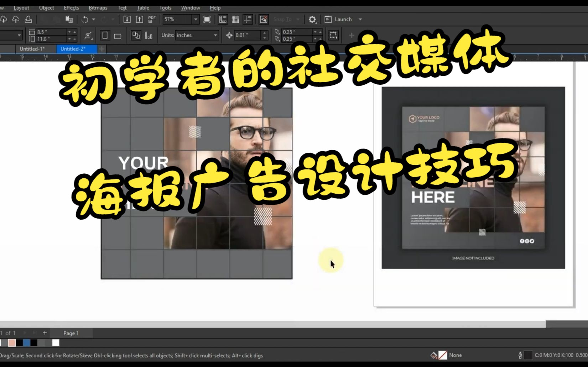Toggle guidelines visibility

click(248, 19)
